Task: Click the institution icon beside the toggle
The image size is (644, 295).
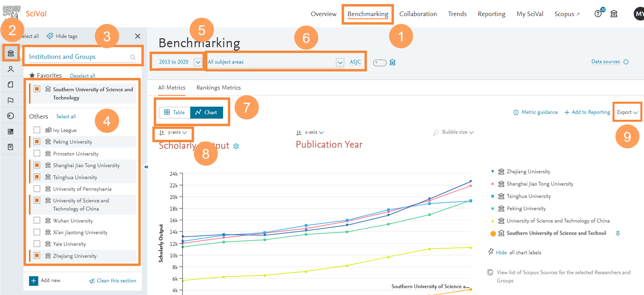Action: tap(392, 62)
